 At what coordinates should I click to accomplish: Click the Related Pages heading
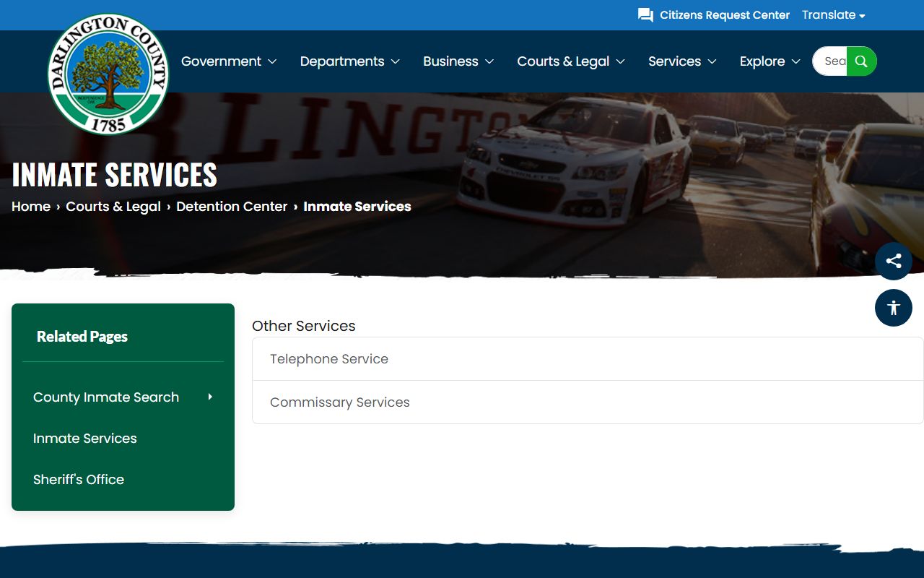[x=82, y=337]
